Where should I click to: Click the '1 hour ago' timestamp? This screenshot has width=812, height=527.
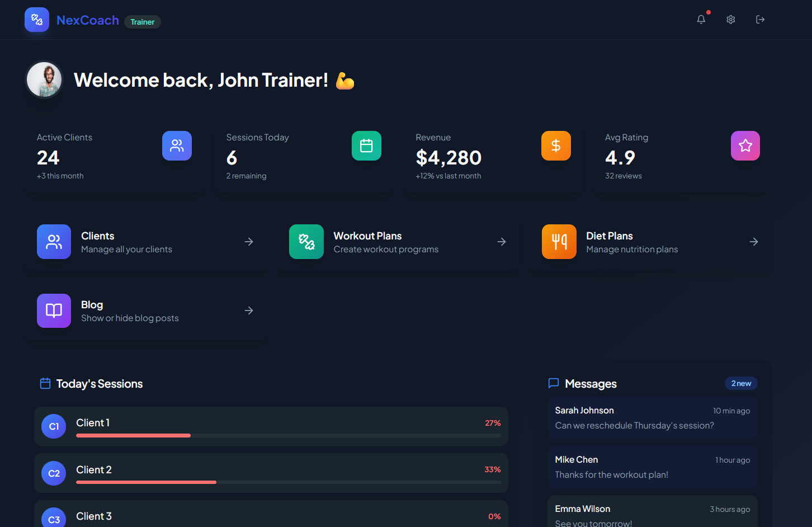point(733,460)
